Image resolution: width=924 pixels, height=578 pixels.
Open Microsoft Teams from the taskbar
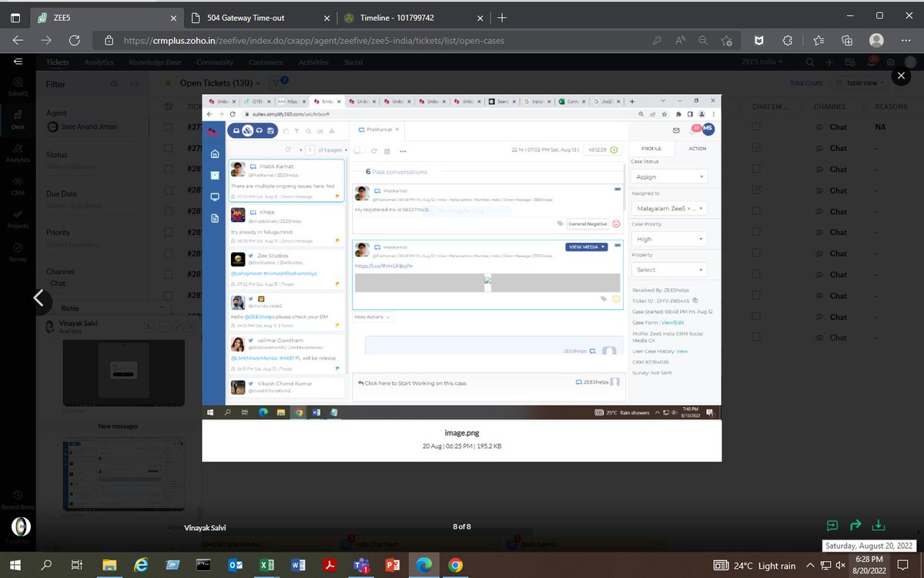pos(360,566)
